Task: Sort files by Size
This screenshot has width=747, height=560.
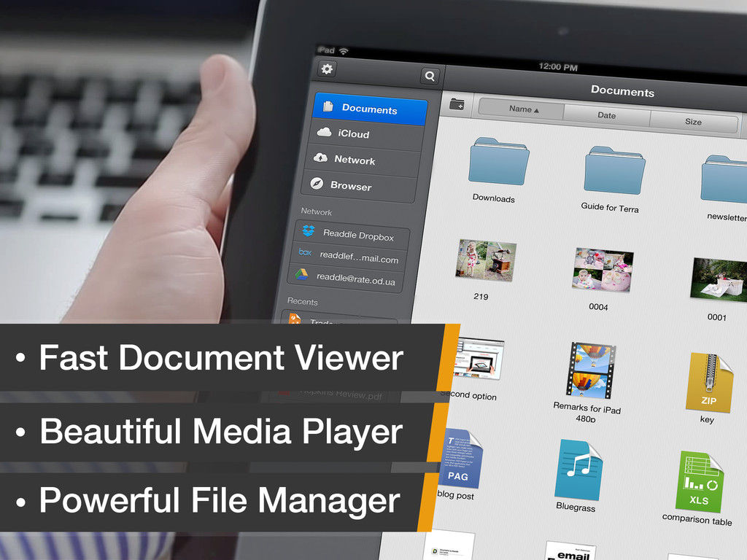Action: tap(694, 122)
